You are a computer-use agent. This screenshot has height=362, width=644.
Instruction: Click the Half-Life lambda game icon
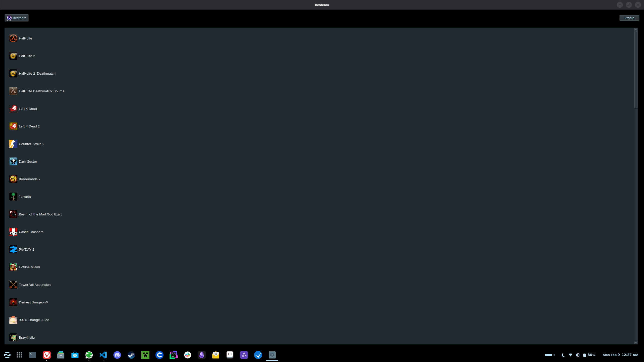[13, 38]
